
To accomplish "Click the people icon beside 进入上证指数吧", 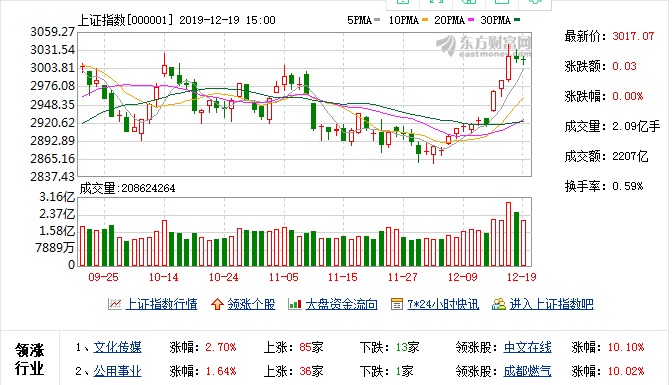I will click(x=499, y=304).
